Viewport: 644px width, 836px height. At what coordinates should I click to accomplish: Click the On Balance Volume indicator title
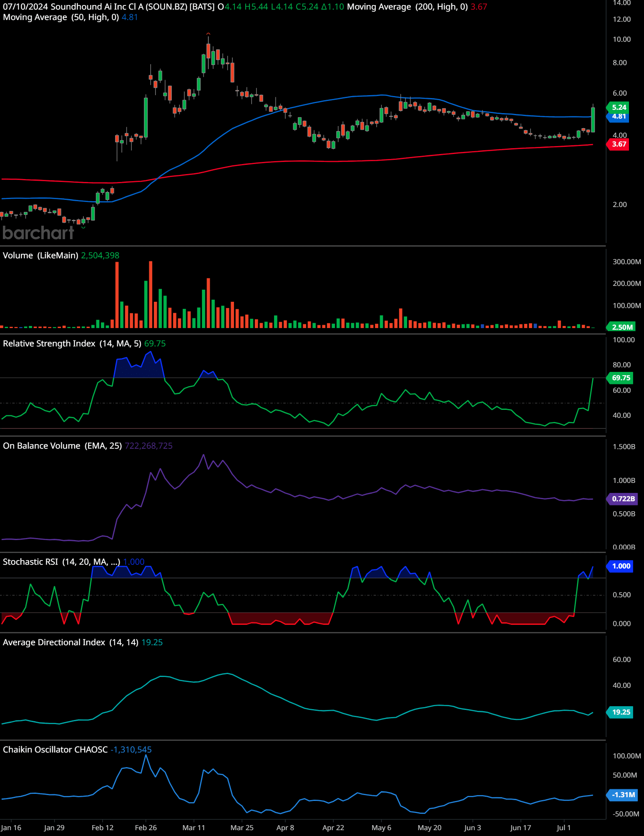(x=62, y=446)
